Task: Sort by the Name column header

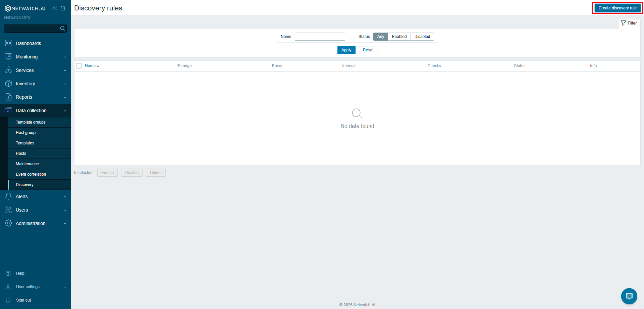Action: pos(92,66)
